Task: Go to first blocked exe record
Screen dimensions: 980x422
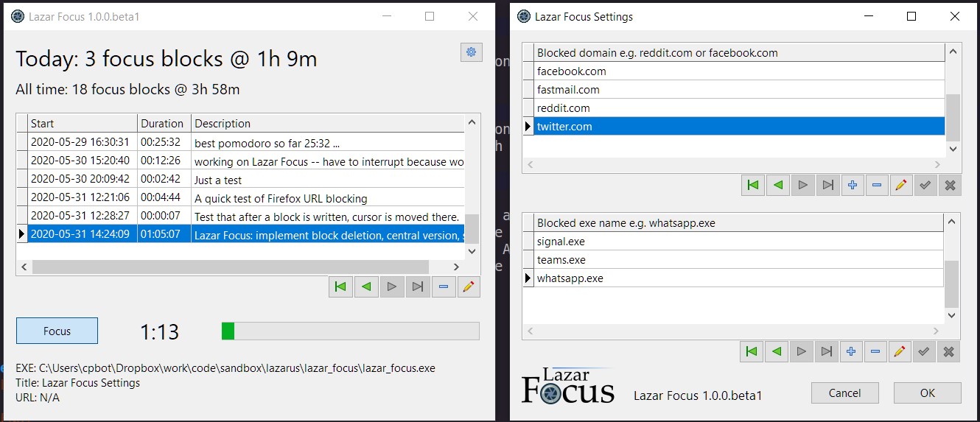Action: point(752,352)
